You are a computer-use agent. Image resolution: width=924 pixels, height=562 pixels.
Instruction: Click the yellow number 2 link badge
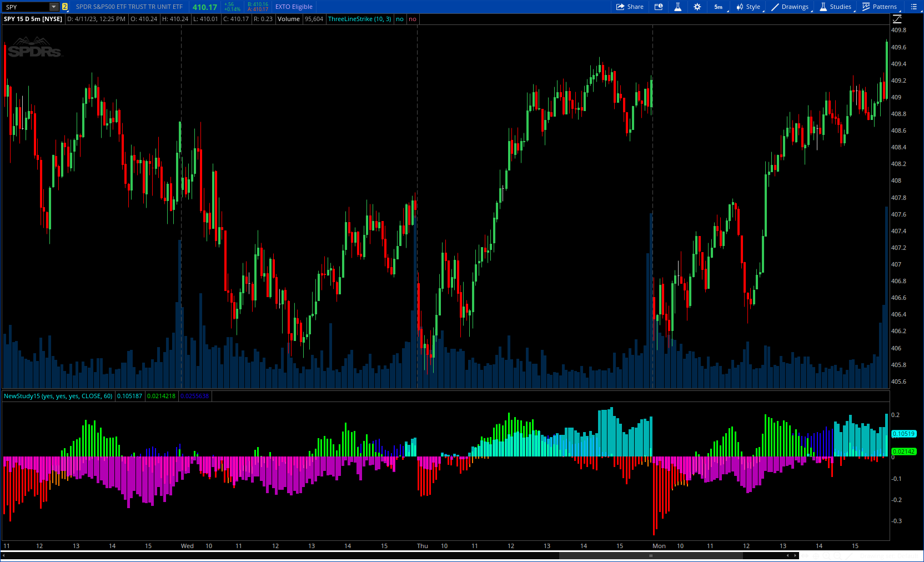[65, 7]
